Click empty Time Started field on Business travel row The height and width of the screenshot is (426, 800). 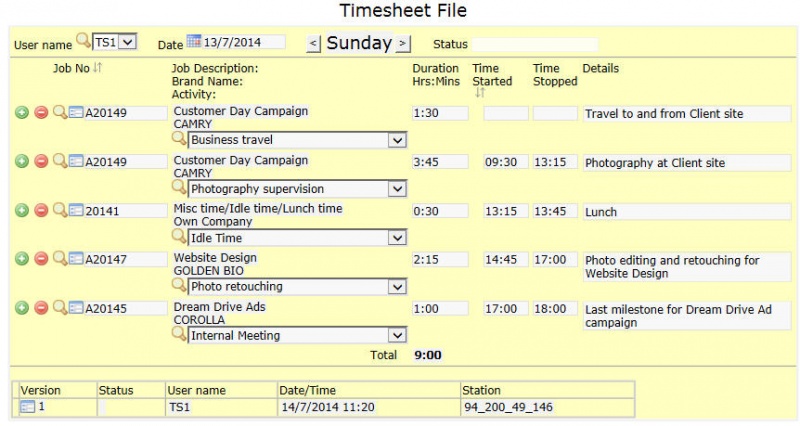coord(506,113)
